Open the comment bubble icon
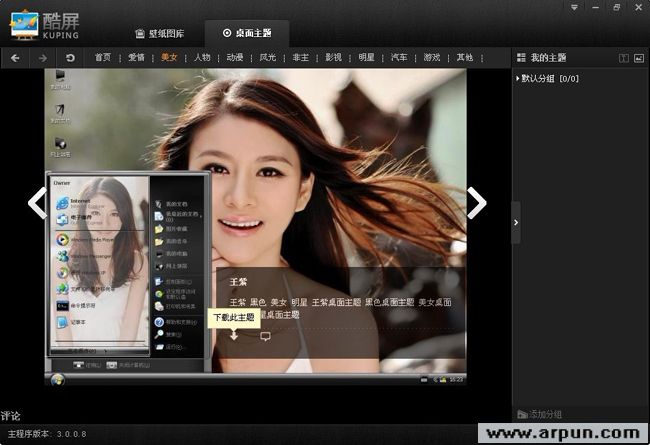The height and width of the screenshot is (445, 650). [x=265, y=336]
